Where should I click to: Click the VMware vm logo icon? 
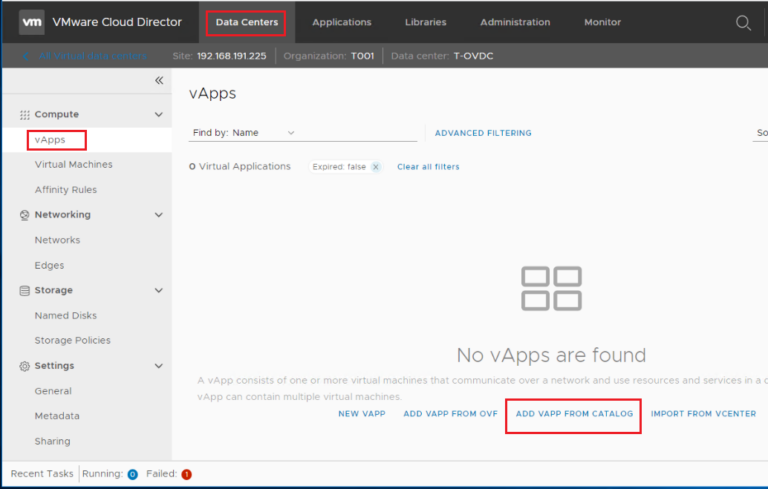pyautogui.click(x=32, y=22)
